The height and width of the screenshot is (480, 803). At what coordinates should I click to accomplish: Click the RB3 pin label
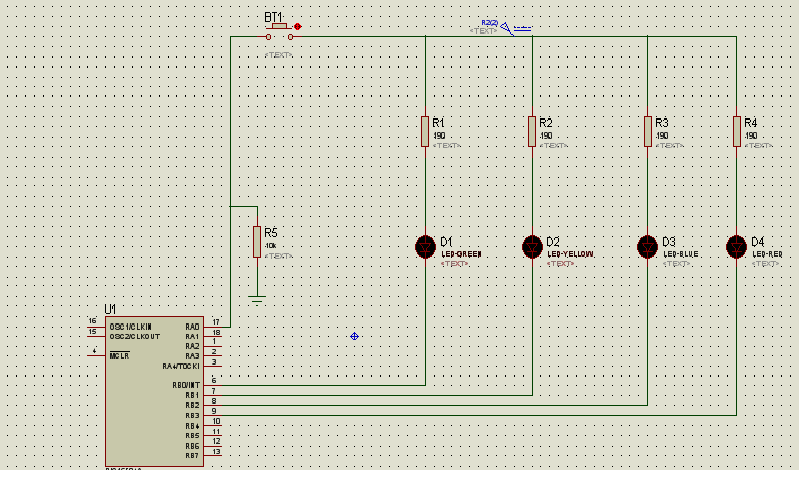(193, 415)
